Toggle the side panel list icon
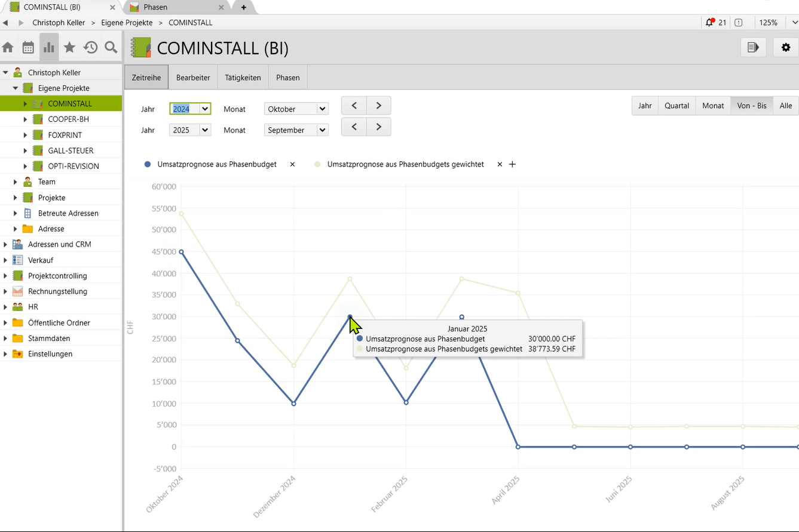This screenshot has height=532, width=799. coord(753,47)
